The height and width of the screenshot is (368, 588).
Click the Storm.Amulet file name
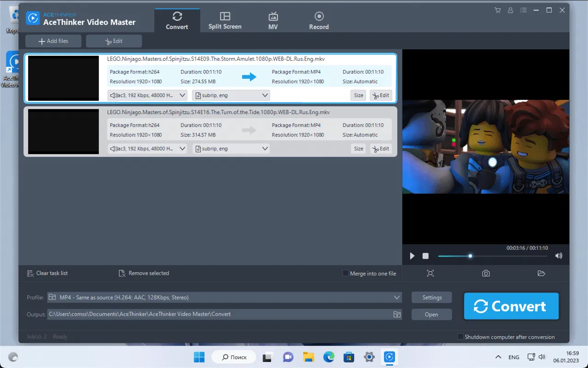[x=216, y=59]
